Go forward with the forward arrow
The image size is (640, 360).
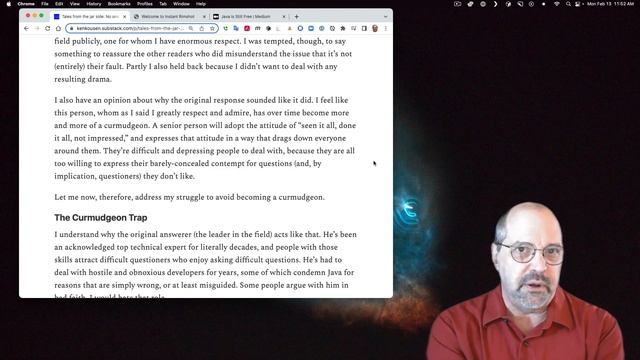(37, 29)
